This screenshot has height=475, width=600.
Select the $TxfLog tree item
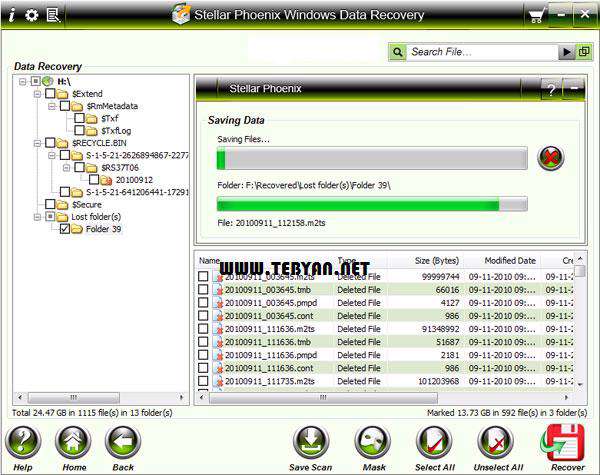pyautogui.click(x=116, y=131)
